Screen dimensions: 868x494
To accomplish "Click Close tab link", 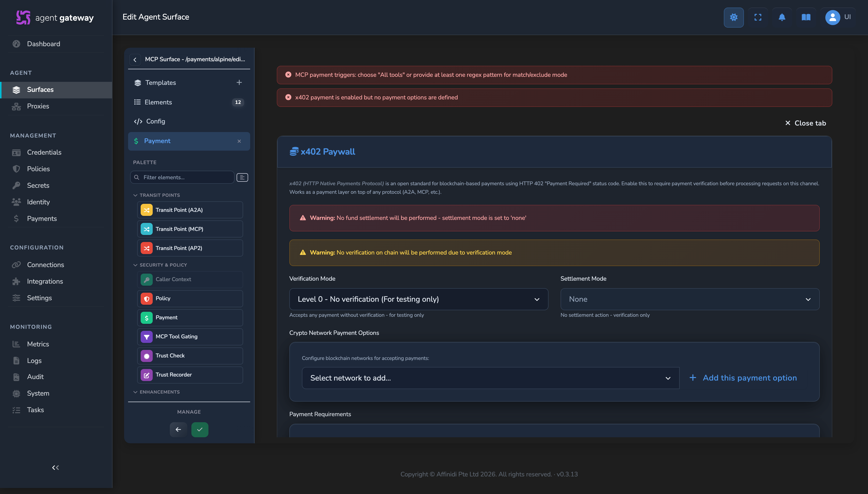I will tap(805, 123).
